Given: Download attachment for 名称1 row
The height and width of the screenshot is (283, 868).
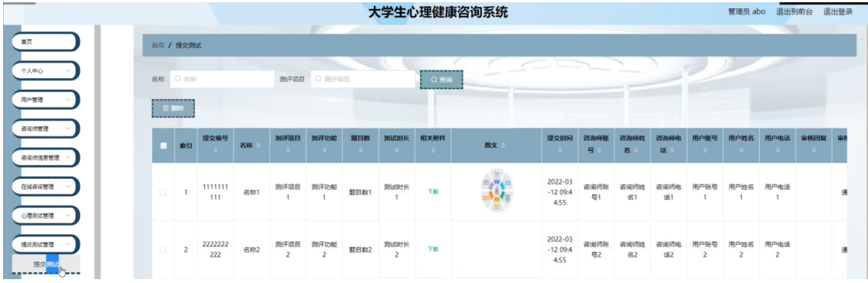Looking at the screenshot, I should (432, 193).
